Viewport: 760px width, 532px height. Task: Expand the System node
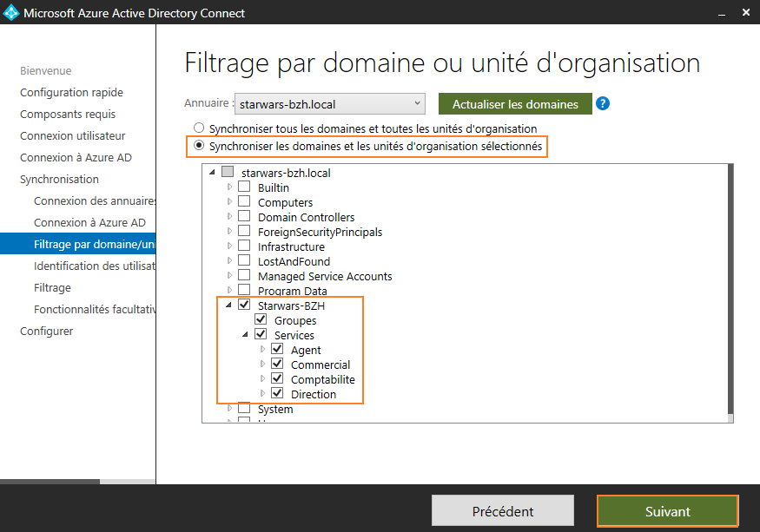[229, 409]
